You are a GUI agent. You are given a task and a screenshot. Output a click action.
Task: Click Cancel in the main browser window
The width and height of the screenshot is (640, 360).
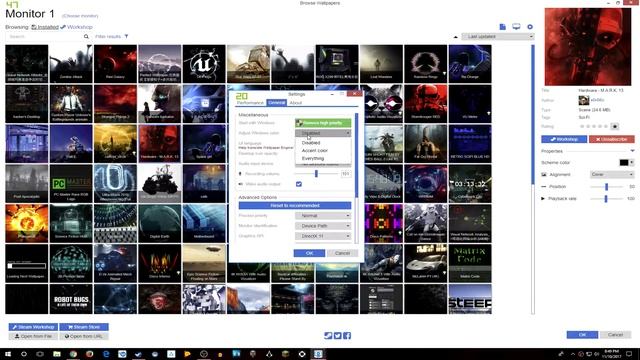click(x=615, y=335)
